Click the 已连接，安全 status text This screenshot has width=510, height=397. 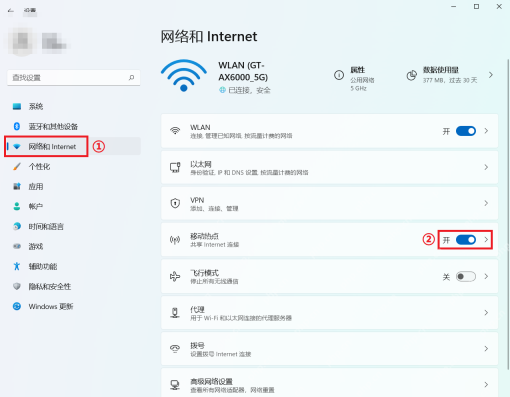click(249, 90)
